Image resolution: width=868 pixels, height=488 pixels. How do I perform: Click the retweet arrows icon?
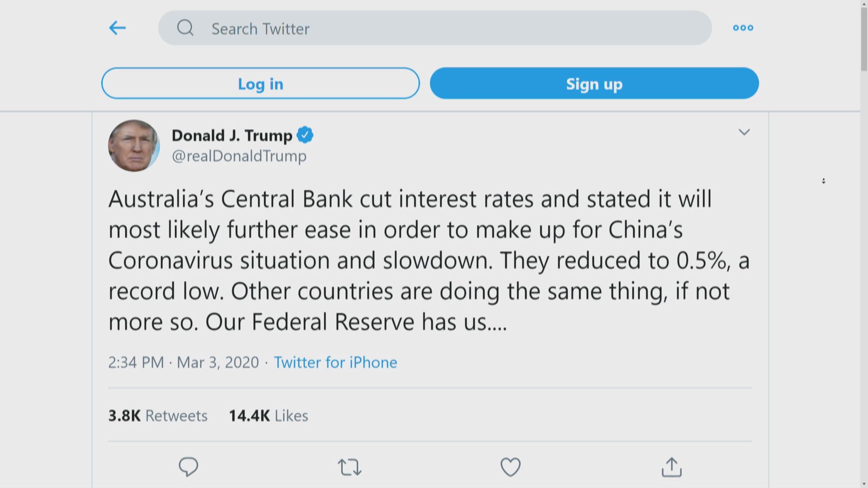pos(349,467)
